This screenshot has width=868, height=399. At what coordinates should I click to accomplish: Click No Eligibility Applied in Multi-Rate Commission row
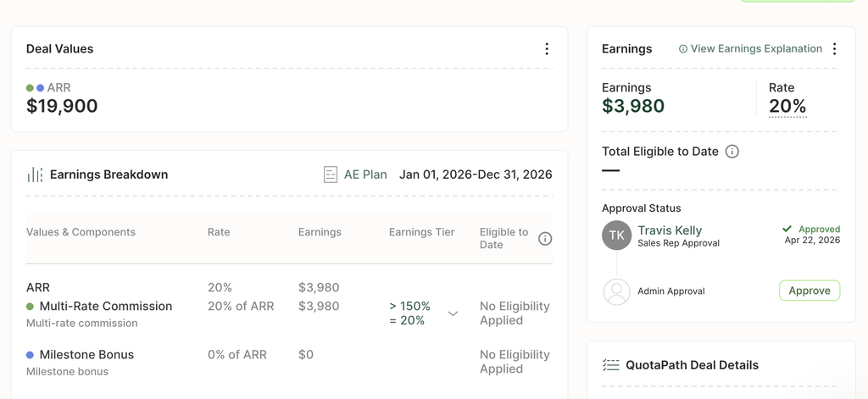(x=515, y=313)
